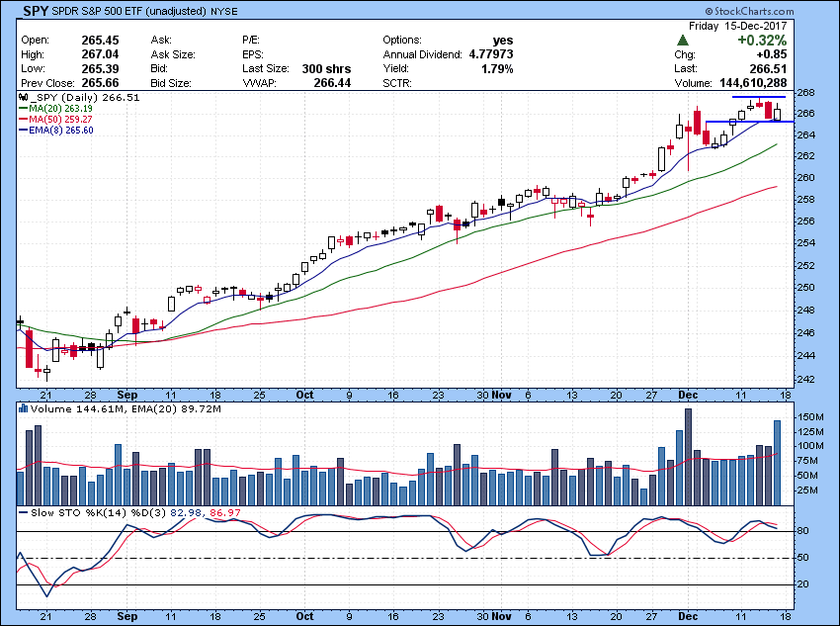Click the Low value 265.39
The height and width of the screenshot is (626, 840).
point(100,68)
